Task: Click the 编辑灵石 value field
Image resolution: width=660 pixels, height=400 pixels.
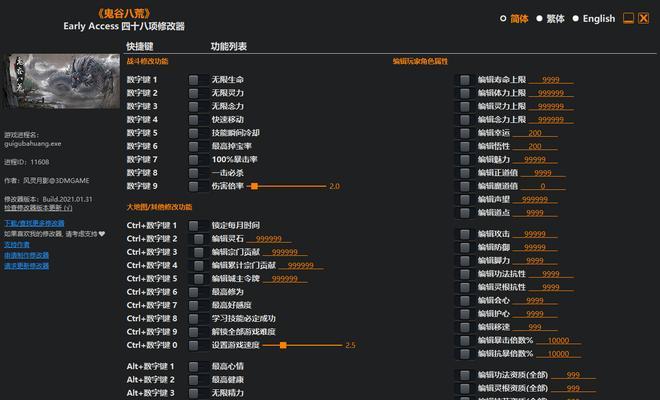Action: point(269,239)
